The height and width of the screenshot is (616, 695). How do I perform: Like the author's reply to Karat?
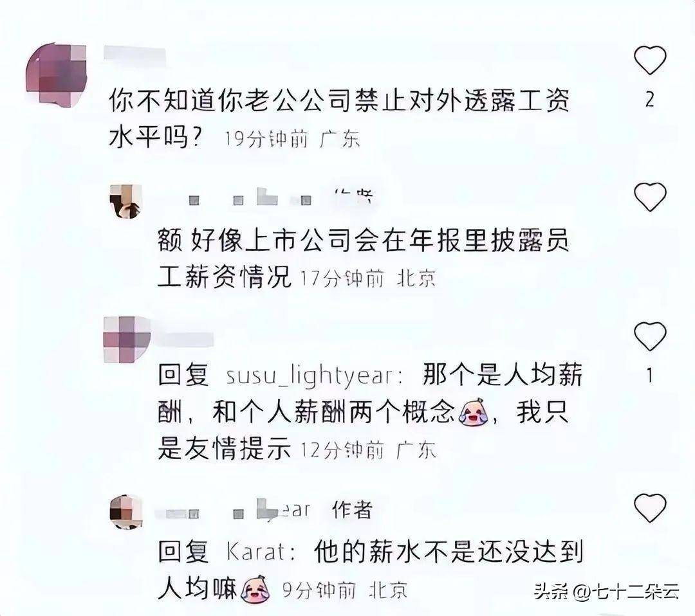650,508
